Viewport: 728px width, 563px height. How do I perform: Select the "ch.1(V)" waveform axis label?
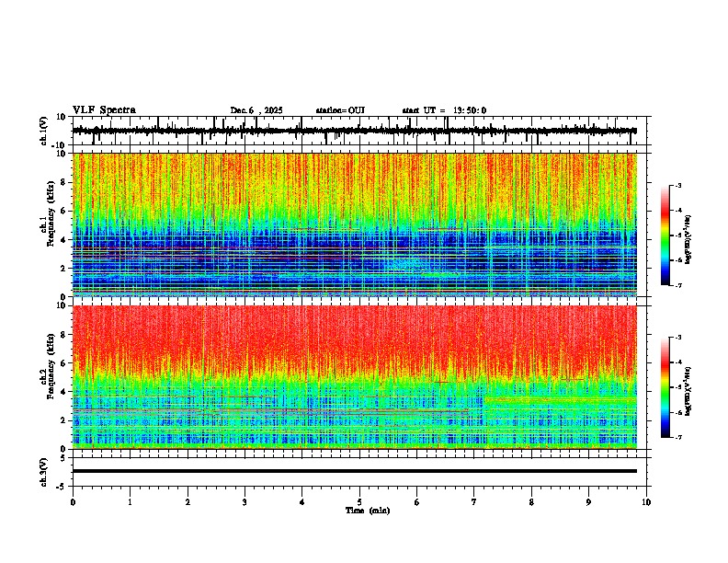click(x=44, y=131)
